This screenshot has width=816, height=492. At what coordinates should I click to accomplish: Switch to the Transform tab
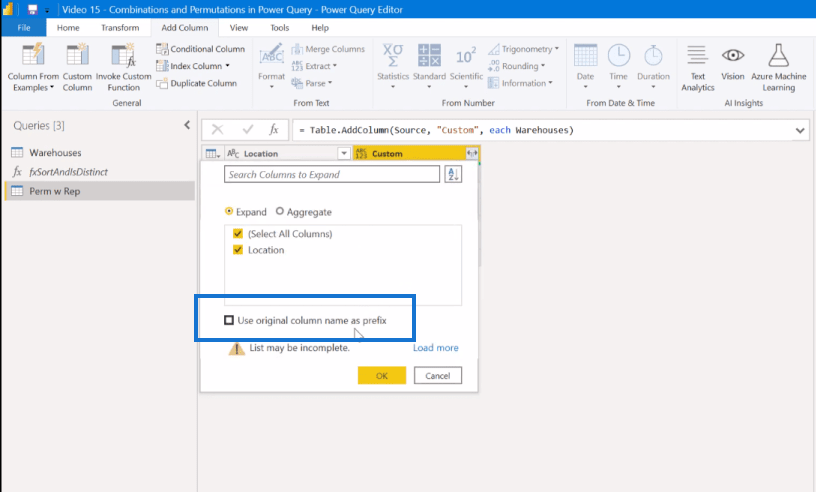pos(120,28)
